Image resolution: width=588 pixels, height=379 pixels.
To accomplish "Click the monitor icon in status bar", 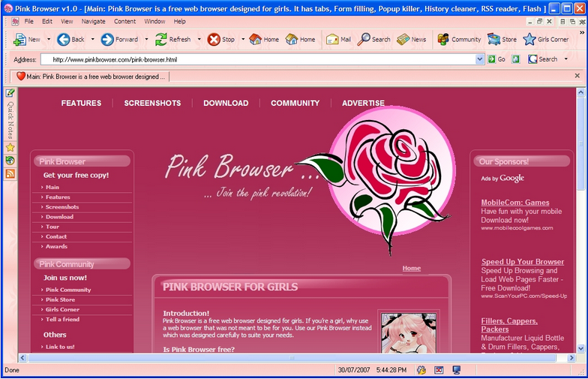I will coord(456,371).
